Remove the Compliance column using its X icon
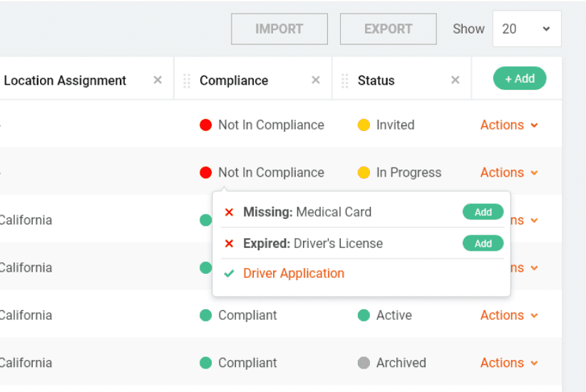The width and height of the screenshot is (586, 392). [316, 81]
